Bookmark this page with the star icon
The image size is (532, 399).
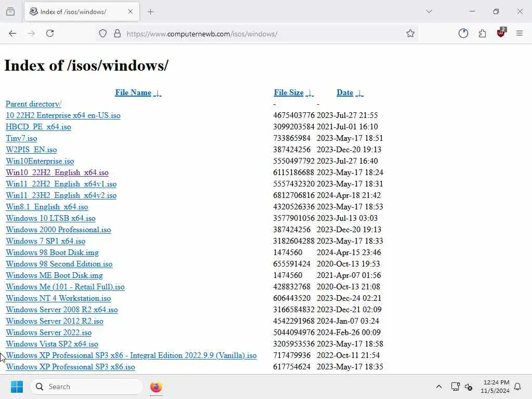410,33
